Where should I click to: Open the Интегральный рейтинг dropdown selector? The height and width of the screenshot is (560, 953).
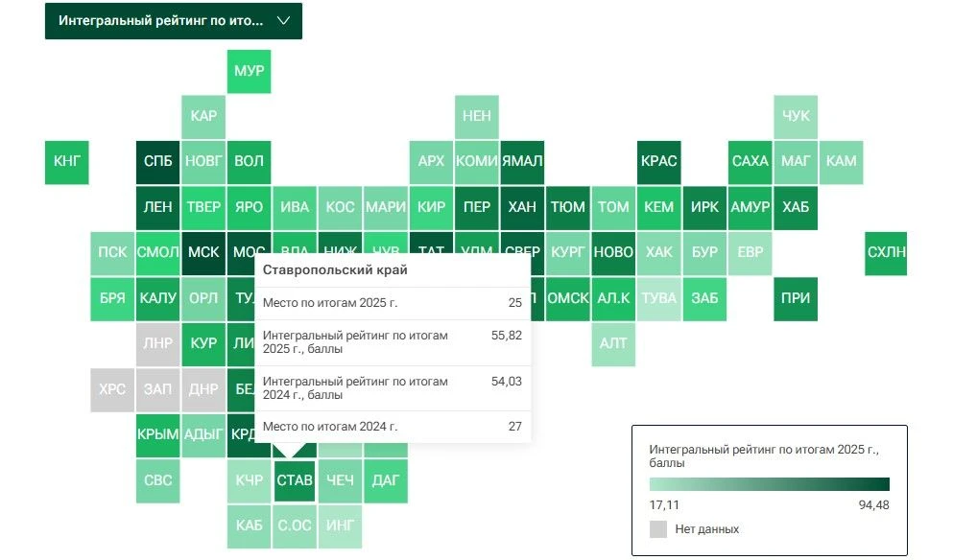pyautogui.click(x=173, y=21)
